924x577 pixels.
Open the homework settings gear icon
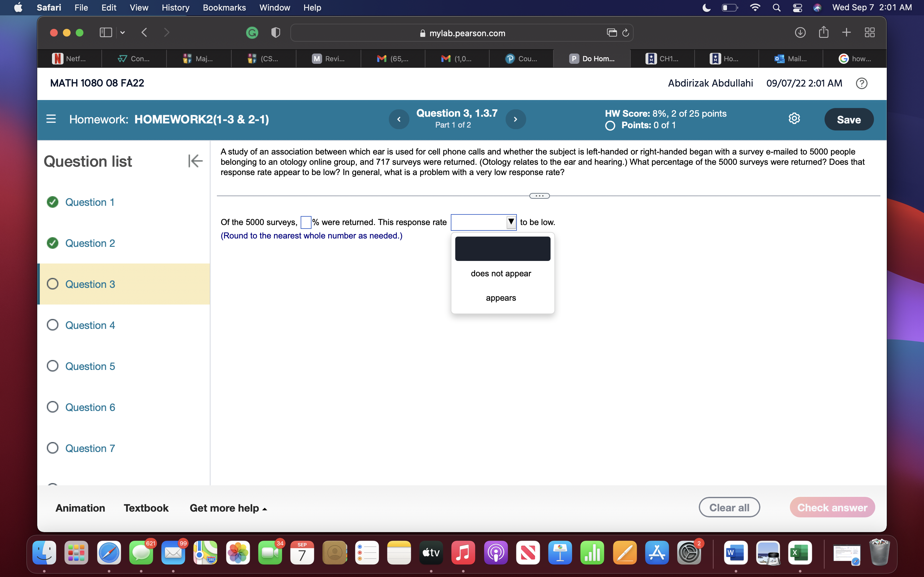point(795,119)
